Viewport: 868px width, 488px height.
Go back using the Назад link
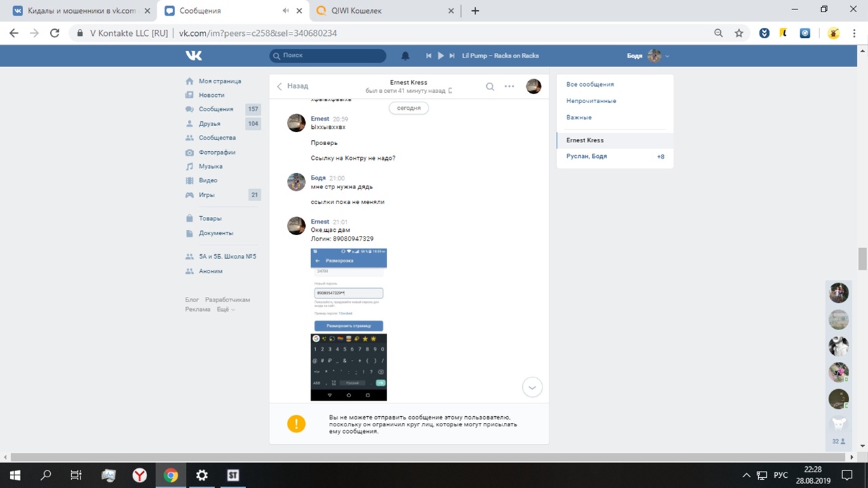(x=292, y=86)
